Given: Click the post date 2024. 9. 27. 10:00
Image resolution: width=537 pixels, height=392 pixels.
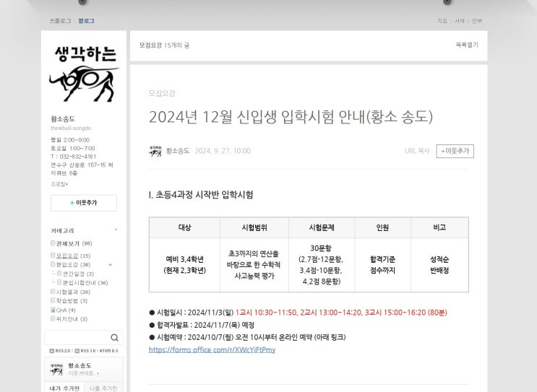Looking at the screenshot, I should pyautogui.click(x=223, y=151).
